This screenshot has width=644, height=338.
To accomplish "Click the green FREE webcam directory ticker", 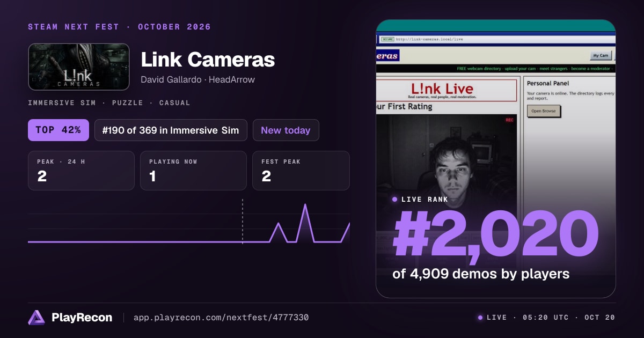I will (x=536, y=69).
